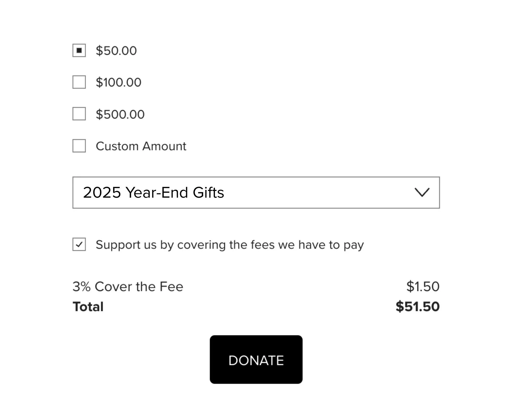Uncheck the cover fees checkbox

pyautogui.click(x=79, y=244)
